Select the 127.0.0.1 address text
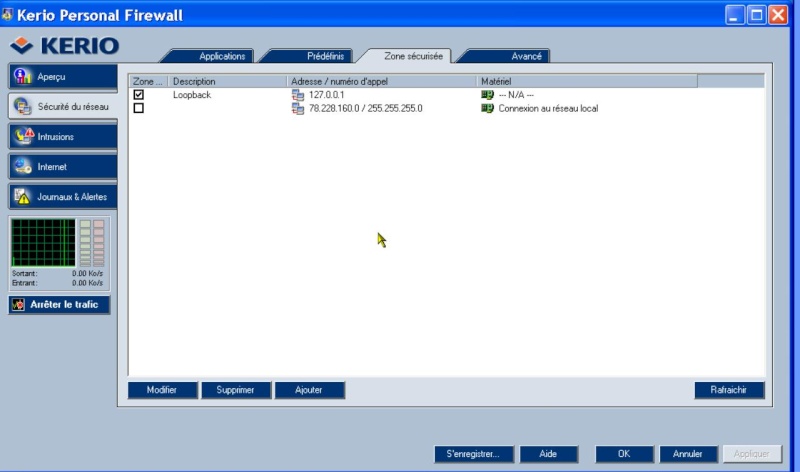 [x=327, y=95]
